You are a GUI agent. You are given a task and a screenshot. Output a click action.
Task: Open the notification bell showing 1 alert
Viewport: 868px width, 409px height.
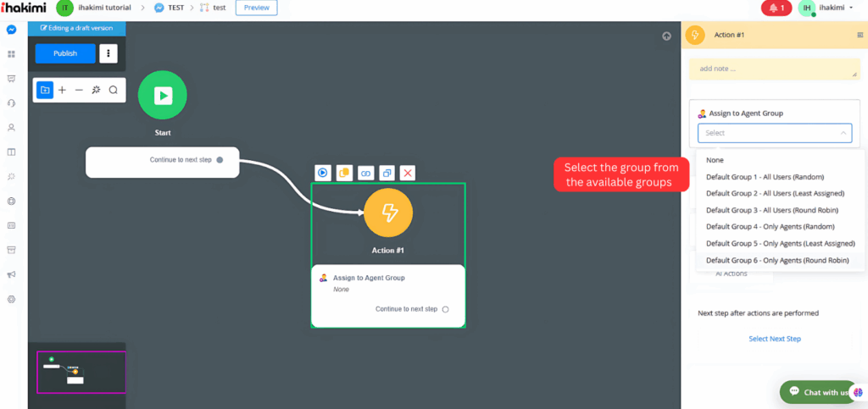click(776, 8)
